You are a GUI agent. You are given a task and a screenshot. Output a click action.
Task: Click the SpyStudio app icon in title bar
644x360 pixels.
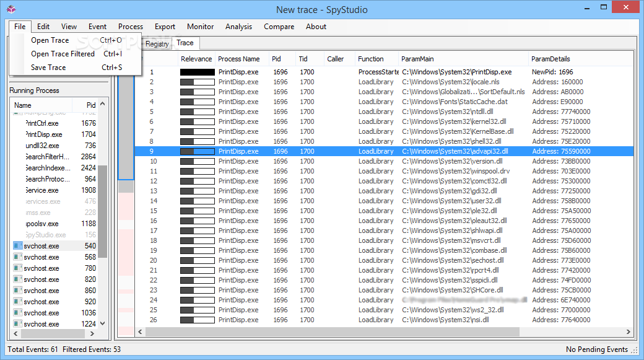point(12,9)
